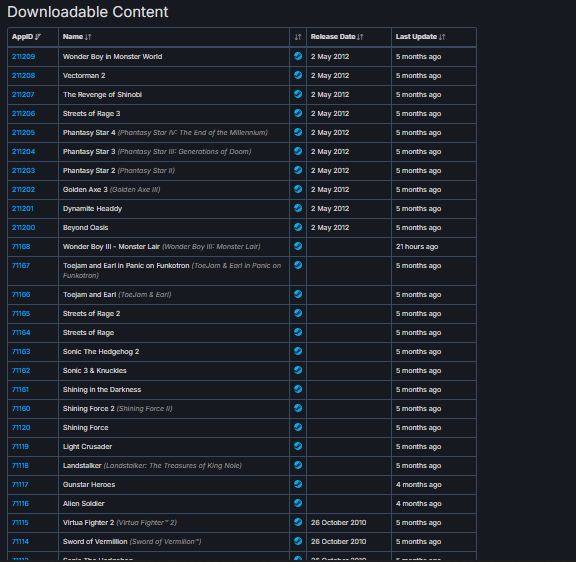The width and height of the screenshot is (576, 562).
Task: Click the Downloadable Content heading
Action: (87, 12)
